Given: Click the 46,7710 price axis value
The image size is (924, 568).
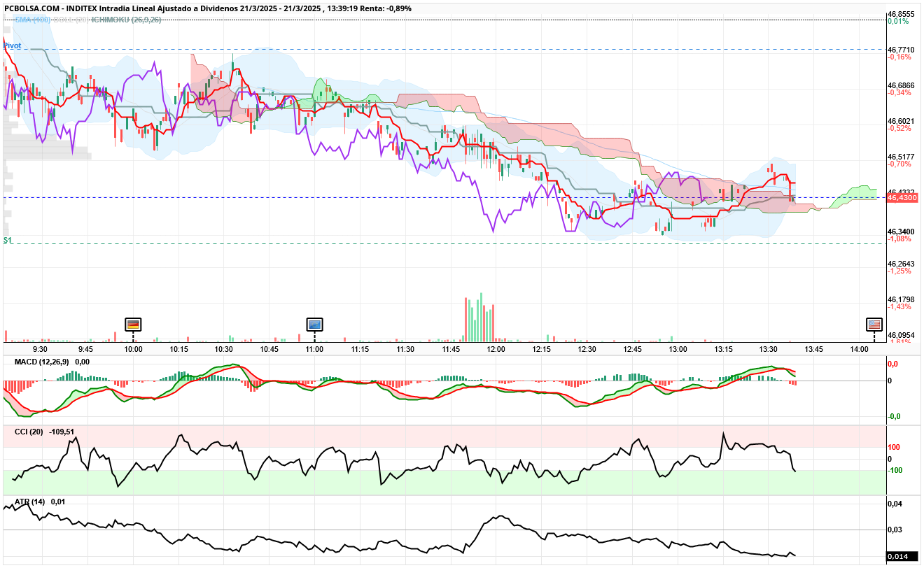Looking at the screenshot, I should (901, 50).
